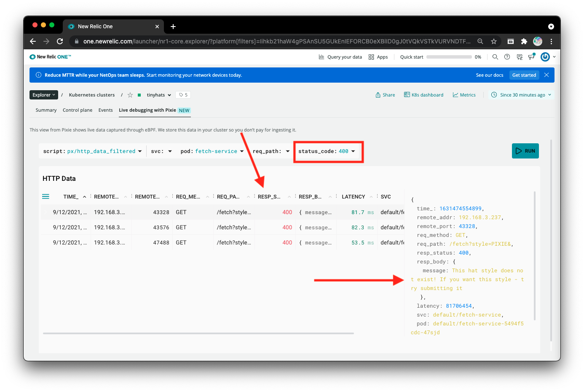584x392 pixels.
Task: Click the search magnifier icon in header
Action: click(x=495, y=57)
